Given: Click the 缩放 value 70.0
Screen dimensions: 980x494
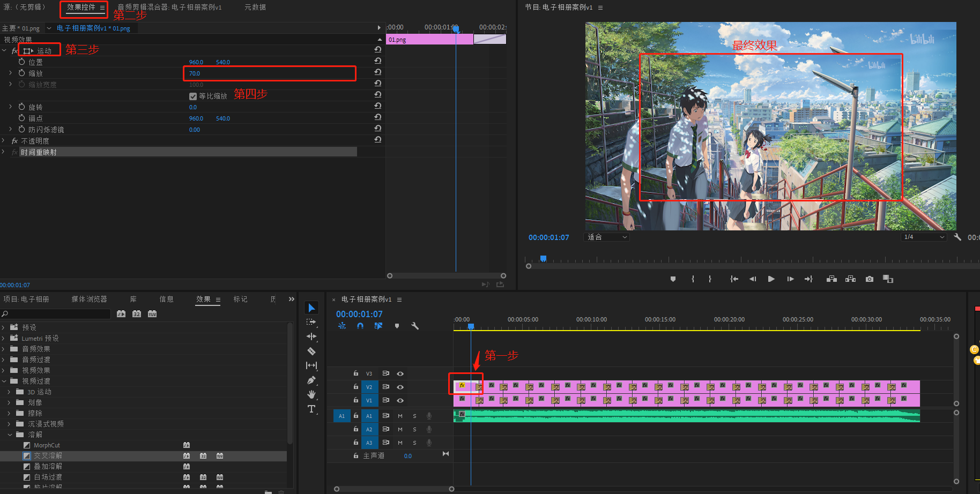Looking at the screenshot, I should tap(195, 73).
